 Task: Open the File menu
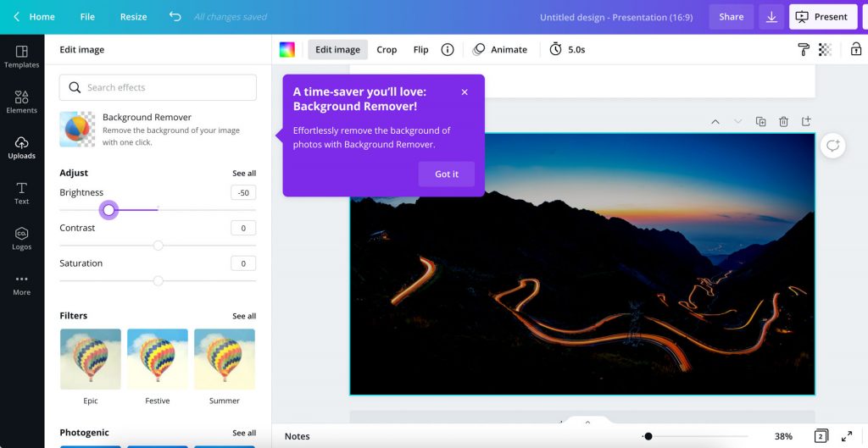(x=87, y=17)
